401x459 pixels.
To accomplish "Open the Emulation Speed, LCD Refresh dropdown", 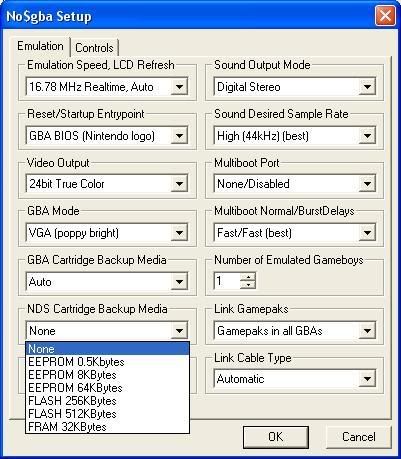I will tap(179, 87).
